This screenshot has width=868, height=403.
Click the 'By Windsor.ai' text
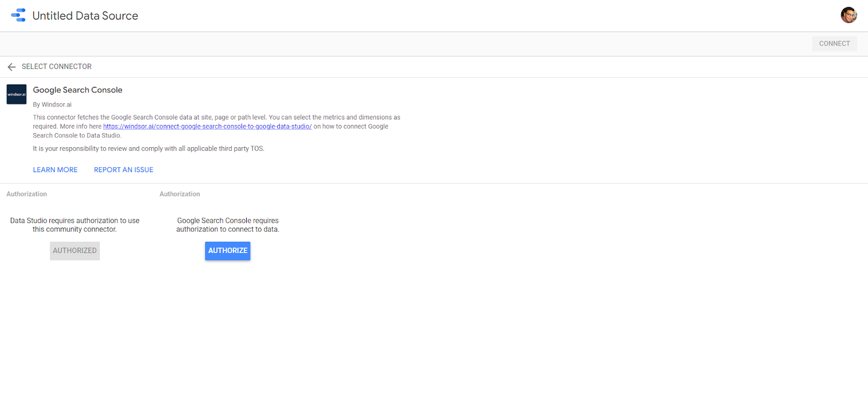(x=52, y=105)
